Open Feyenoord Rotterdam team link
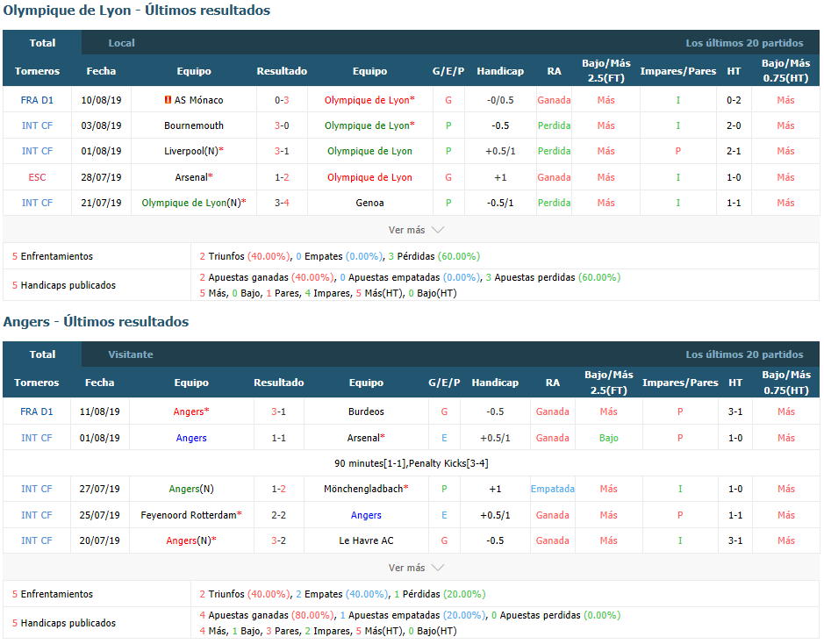 [x=188, y=515]
